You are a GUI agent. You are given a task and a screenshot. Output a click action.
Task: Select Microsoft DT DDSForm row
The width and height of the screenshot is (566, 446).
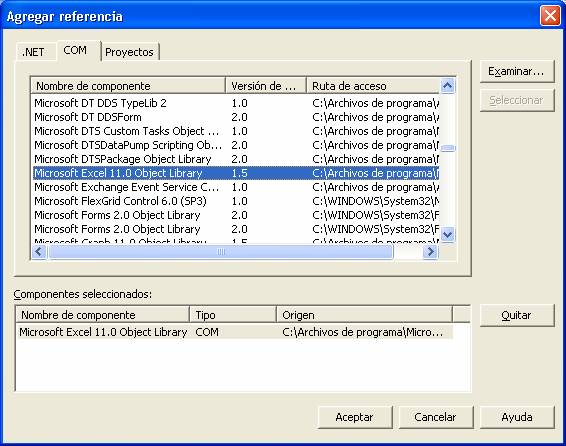[x=236, y=117]
